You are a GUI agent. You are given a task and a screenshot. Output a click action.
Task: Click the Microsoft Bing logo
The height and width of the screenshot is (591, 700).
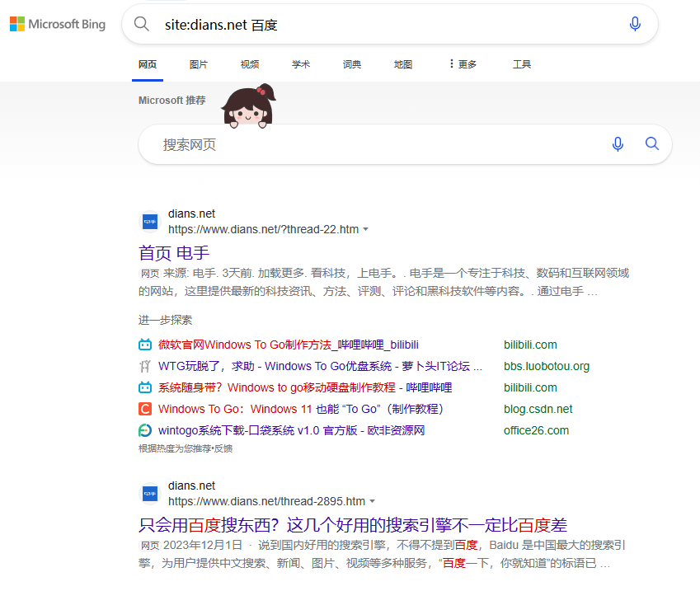point(57,24)
